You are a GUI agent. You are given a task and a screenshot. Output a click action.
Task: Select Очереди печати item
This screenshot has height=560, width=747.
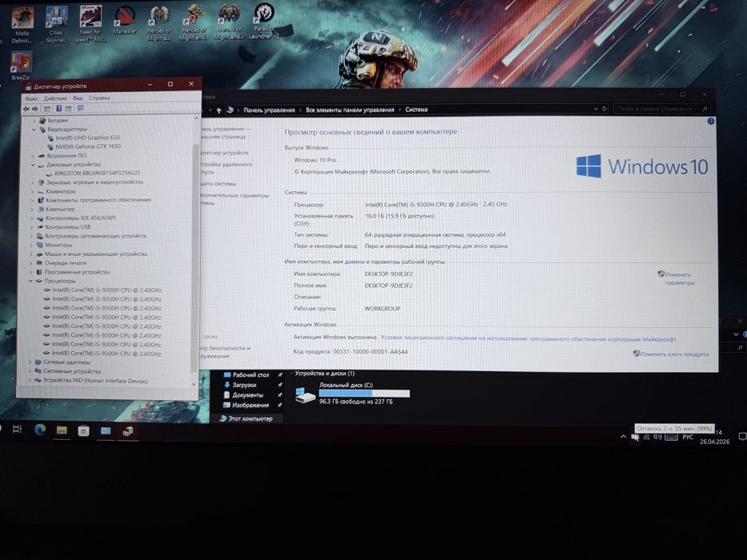(x=61, y=263)
